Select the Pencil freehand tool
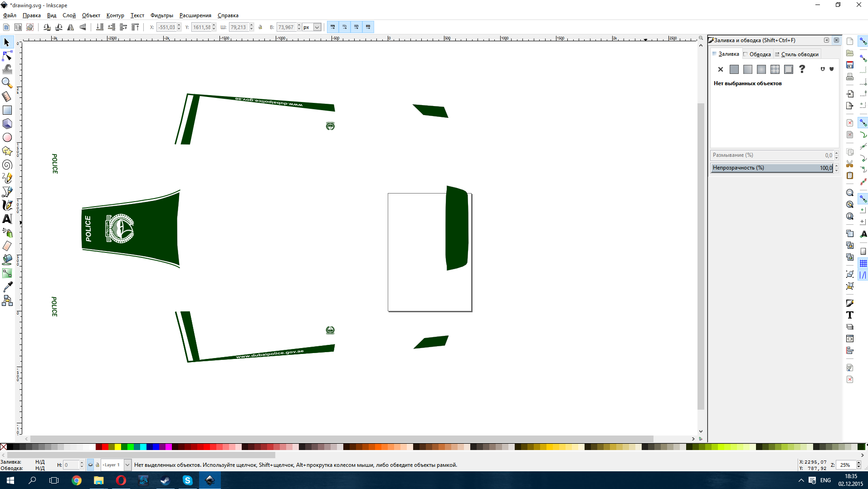Image resolution: width=868 pixels, height=489 pixels. pos(7,178)
